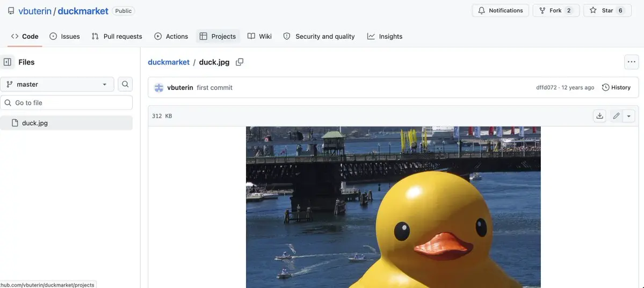
Task: View the file History
Action: 616,88
